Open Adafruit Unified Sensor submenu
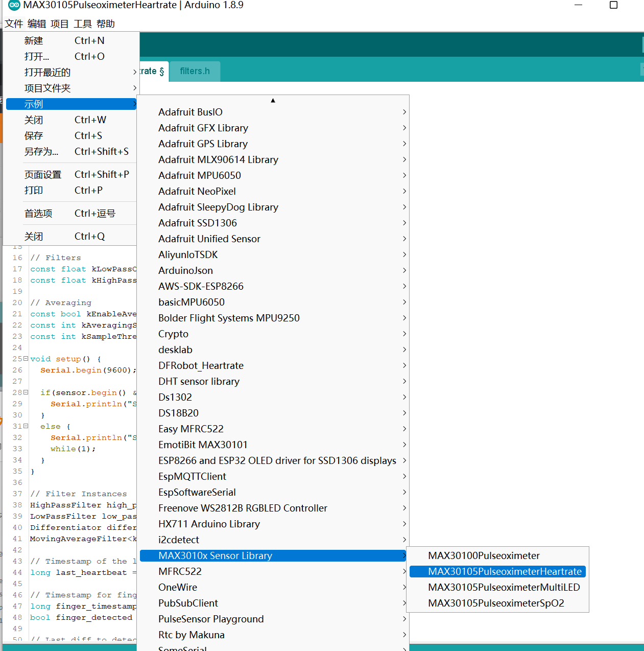The height and width of the screenshot is (651, 644). coord(273,239)
